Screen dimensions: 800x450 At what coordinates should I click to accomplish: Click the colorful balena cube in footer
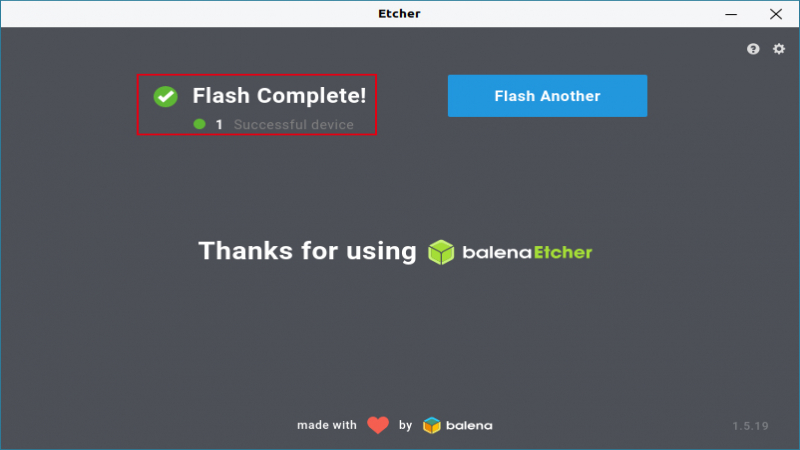[432, 425]
